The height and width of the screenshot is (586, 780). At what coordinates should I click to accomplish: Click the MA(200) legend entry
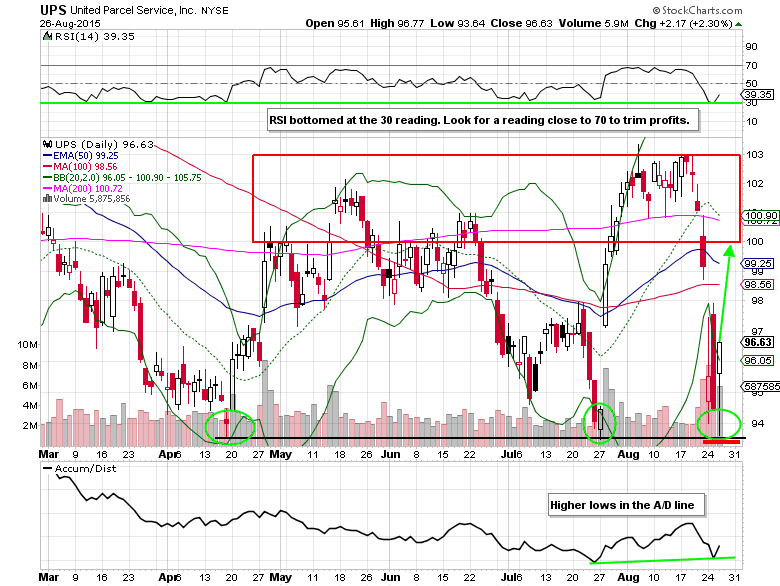(77, 190)
